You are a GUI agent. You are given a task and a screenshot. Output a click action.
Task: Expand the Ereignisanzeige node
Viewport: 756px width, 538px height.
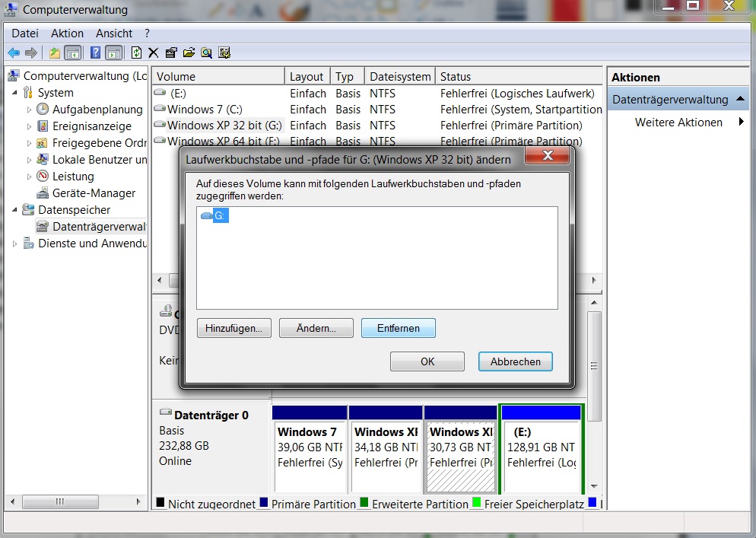[x=29, y=126]
